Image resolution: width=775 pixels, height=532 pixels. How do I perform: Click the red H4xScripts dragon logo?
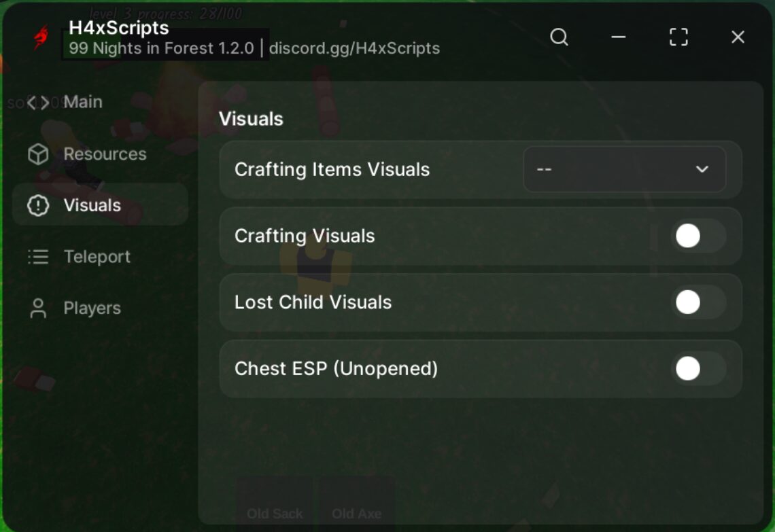pyautogui.click(x=41, y=37)
